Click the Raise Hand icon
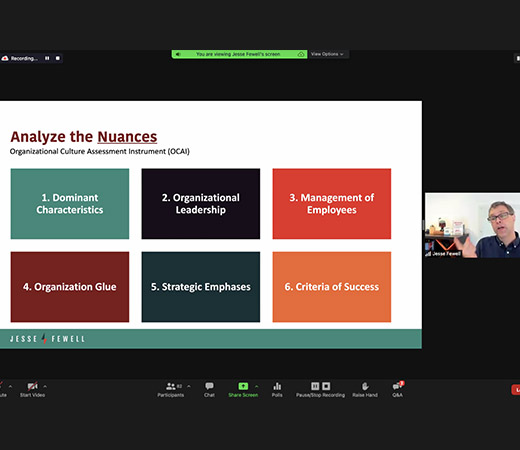This screenshot has width=520, height=450. pos(365,390)
